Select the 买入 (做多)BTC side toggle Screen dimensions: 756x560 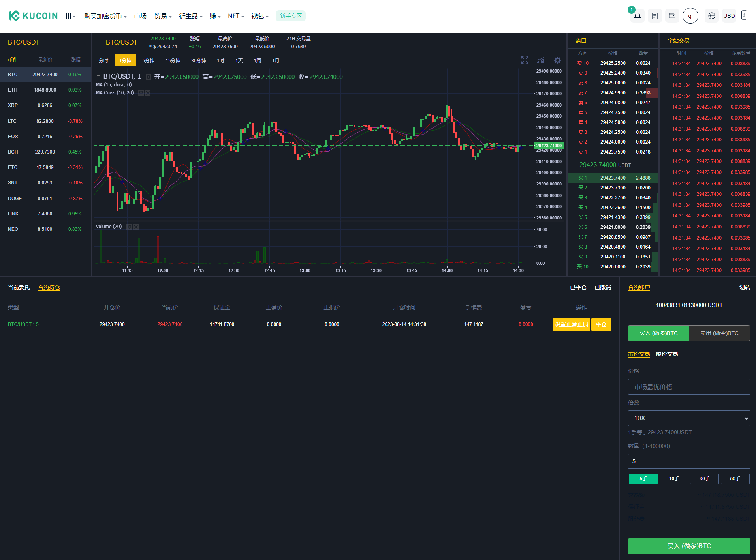pos(658,333)
